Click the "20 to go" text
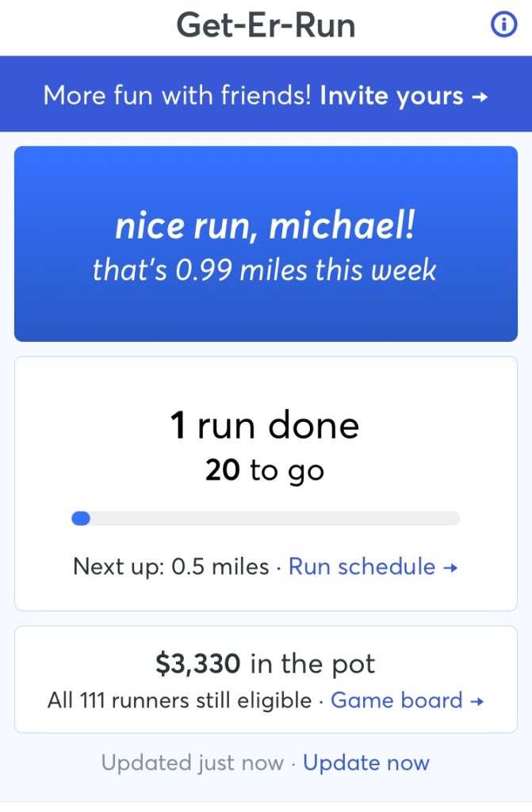 tap(266, 471)
